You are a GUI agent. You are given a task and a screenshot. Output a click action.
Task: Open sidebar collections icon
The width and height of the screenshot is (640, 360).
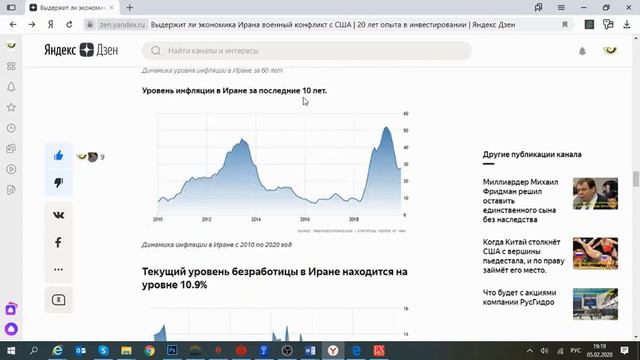(11, 149)
